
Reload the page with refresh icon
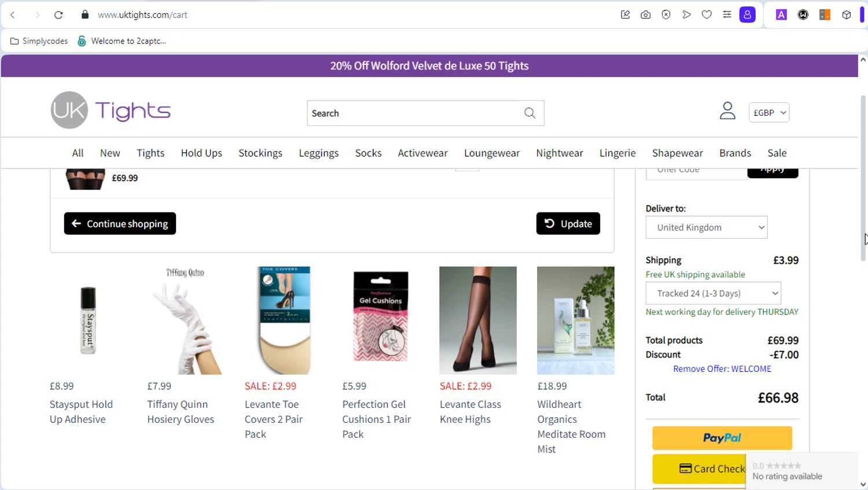tap(58, 15)
